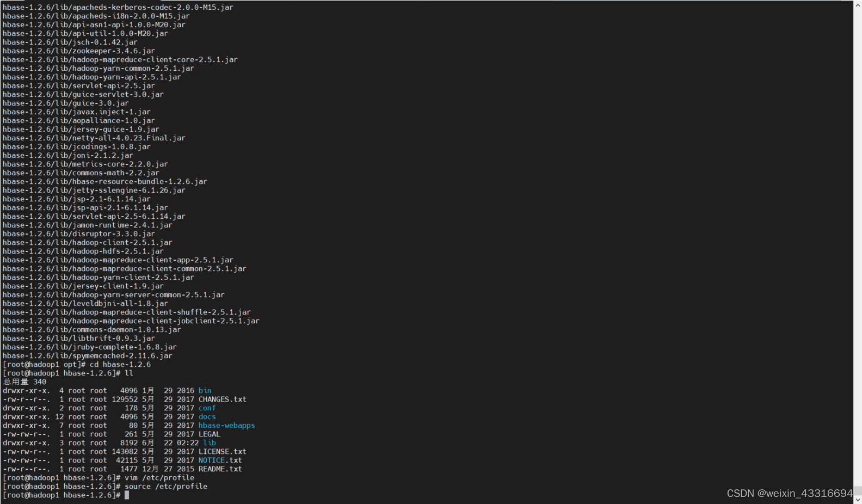Click the 'jruby-complete-1.6.8.jar' line
Image resolution: width=862 pixels, height=504 pixels.
click(90, 347)
